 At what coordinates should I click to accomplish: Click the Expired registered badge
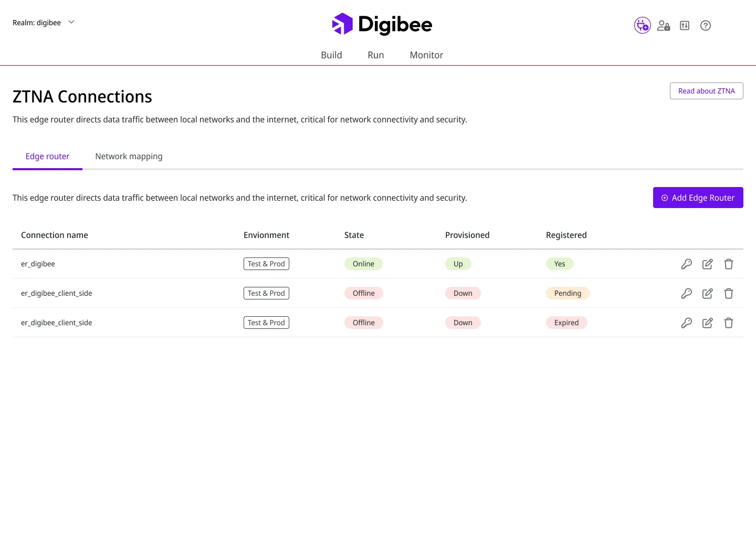[x=566, y=323]
